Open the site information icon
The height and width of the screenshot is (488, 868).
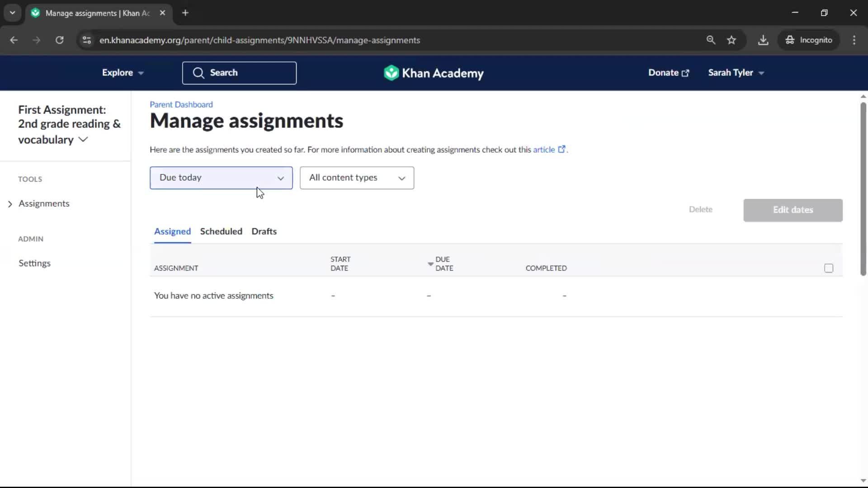pos(87,40)
